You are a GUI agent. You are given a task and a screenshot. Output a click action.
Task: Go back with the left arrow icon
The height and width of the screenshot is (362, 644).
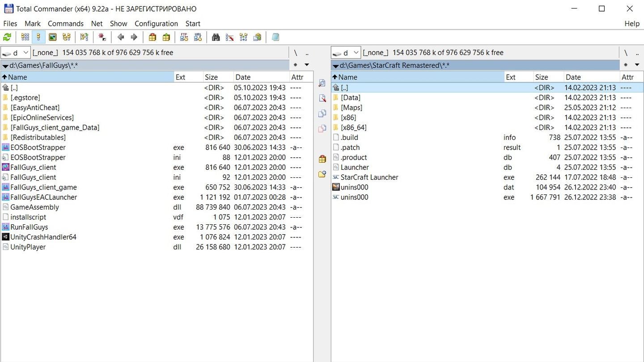click(x=120, y=37)
